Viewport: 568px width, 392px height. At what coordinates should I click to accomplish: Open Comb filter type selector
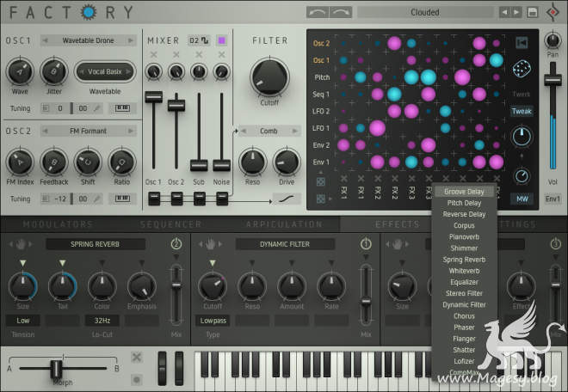[x=269, y=131]
